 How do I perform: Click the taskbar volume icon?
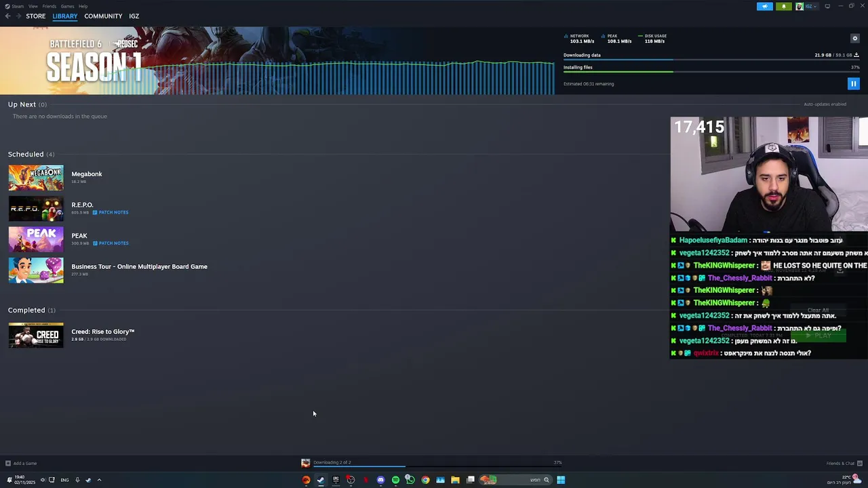43,480
